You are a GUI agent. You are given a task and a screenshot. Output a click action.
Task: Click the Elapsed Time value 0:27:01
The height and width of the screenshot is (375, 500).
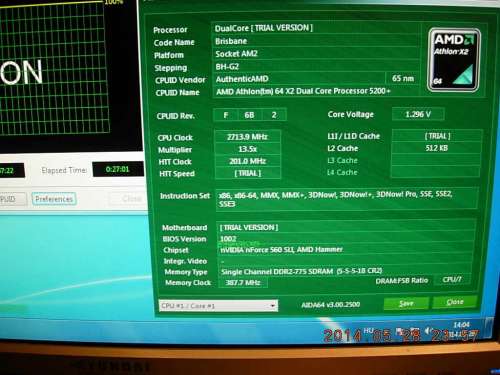point(118,169)
